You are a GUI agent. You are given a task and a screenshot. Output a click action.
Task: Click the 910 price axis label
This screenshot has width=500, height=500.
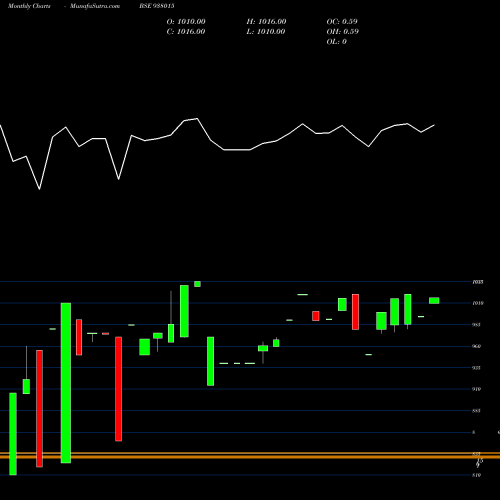[x=477, y=389]
